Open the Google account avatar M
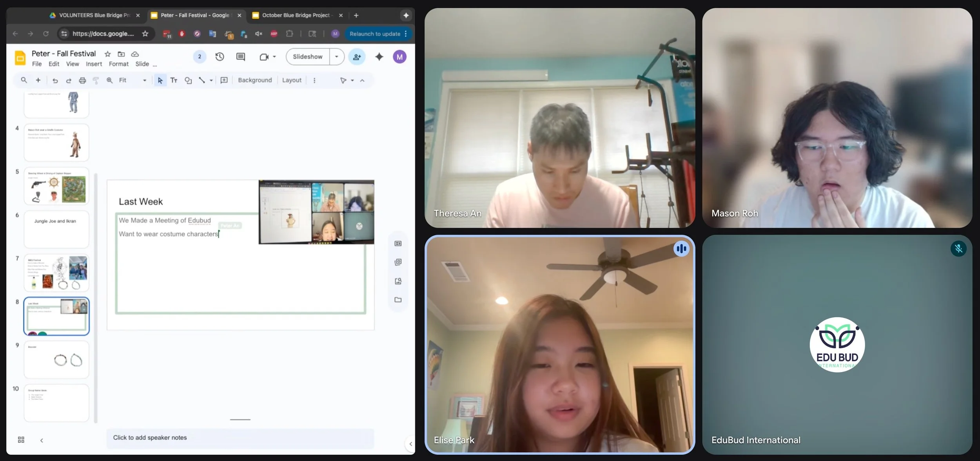 (x=399, y=57)
